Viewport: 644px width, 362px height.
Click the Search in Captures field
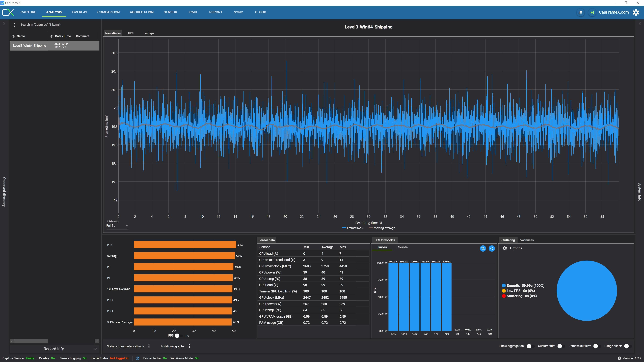point(60,25)
